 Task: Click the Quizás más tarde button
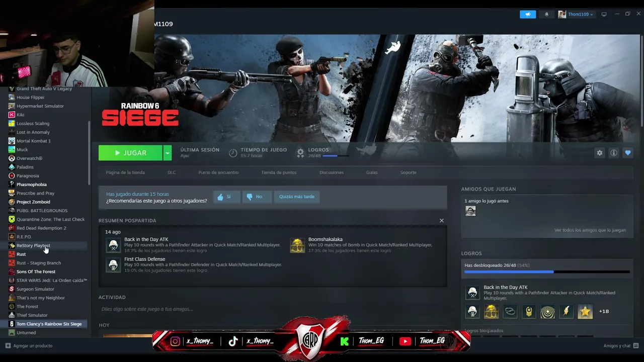(x=297, y=197)
